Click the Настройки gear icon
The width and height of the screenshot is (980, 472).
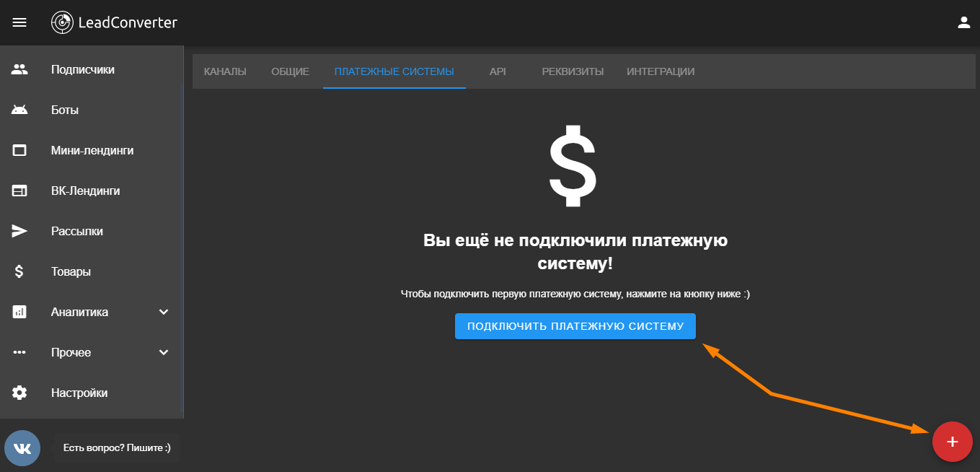coord(19,393)
